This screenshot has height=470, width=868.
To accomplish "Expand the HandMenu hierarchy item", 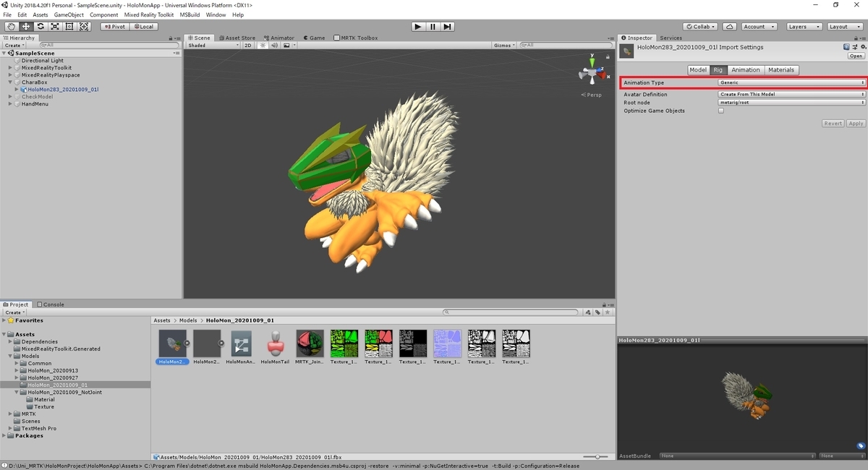I will (10, 104).
